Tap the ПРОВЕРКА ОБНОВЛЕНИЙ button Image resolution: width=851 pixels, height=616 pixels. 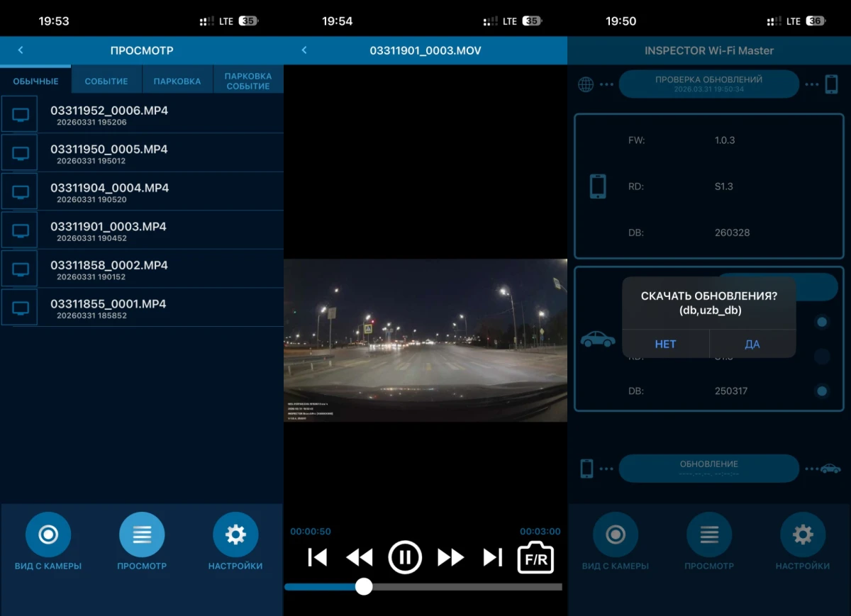coord(708,84)
